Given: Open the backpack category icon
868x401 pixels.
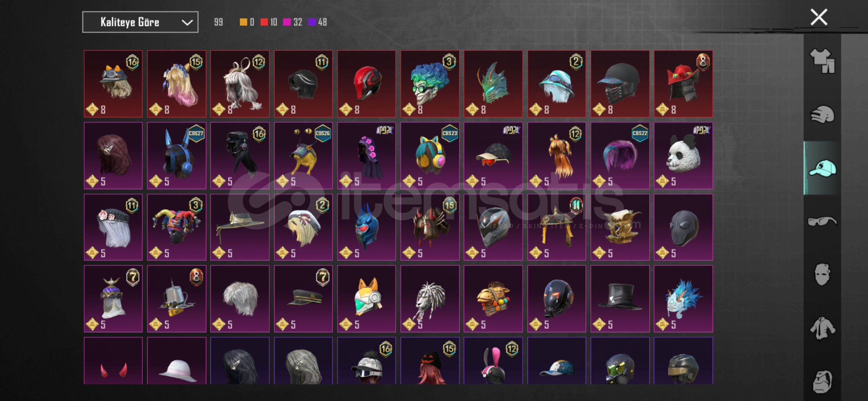Looking at the screenshot, I should tap(822, 381).
